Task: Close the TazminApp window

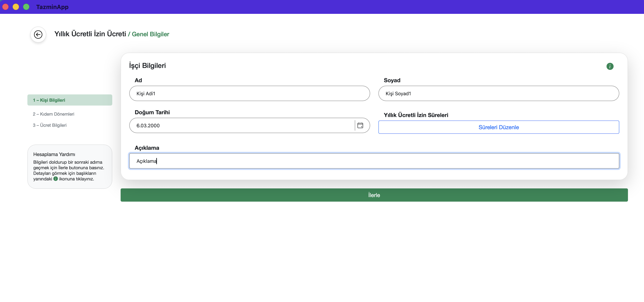Action: click(5, 7)
